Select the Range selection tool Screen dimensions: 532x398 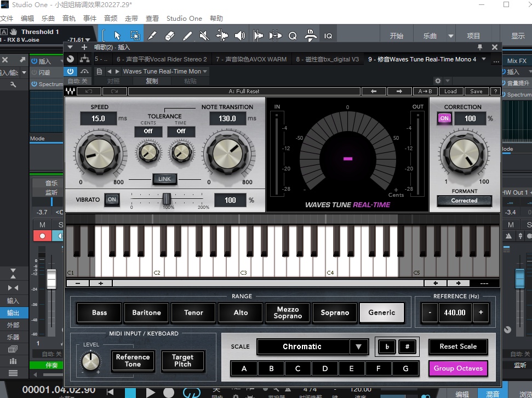(135, 36)
